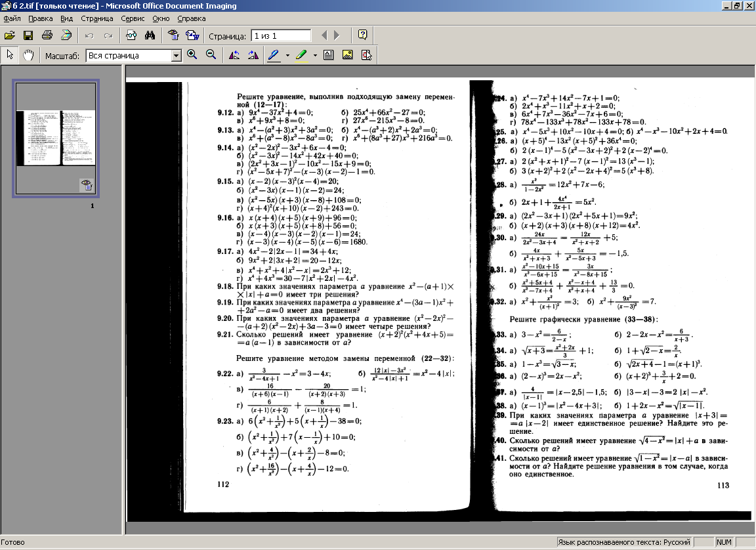Send text to Word with the W icon
The height and width of the screenshot is (550, 756).
pyautogui.click(x=192, y=35)
